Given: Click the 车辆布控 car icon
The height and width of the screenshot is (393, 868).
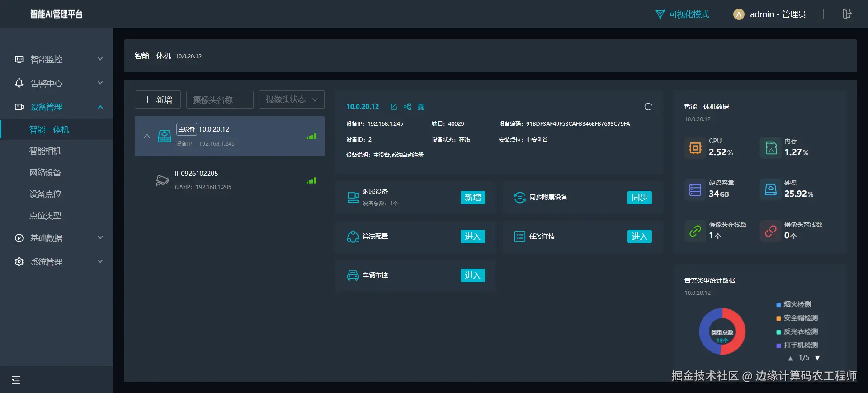Looking at the screenshot, I should (353, 275).
